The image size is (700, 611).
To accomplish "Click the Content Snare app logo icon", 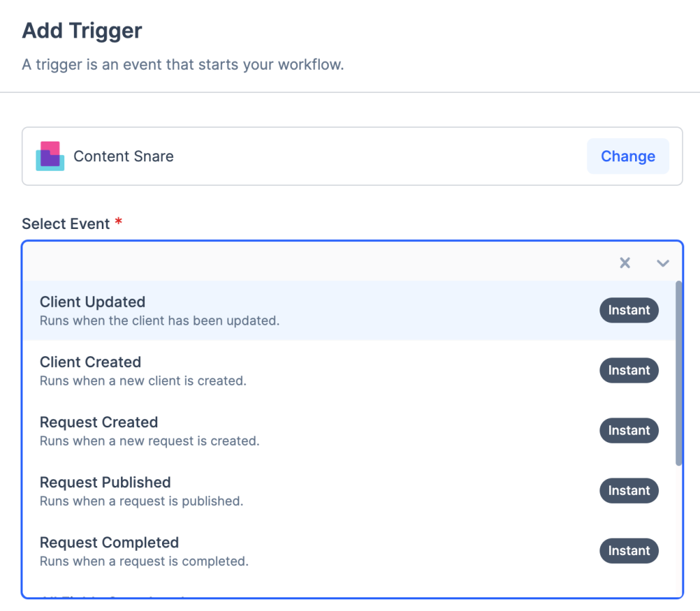I will [x=50, y=157].
